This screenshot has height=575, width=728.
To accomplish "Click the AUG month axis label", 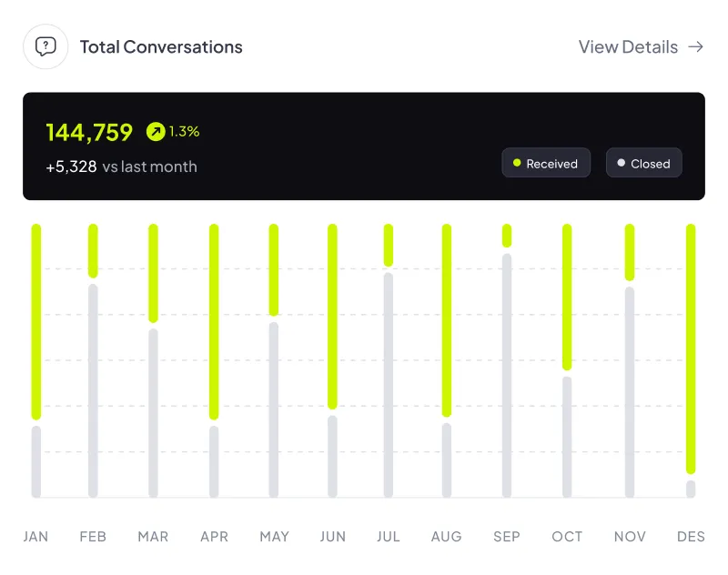I will [446, 537].
